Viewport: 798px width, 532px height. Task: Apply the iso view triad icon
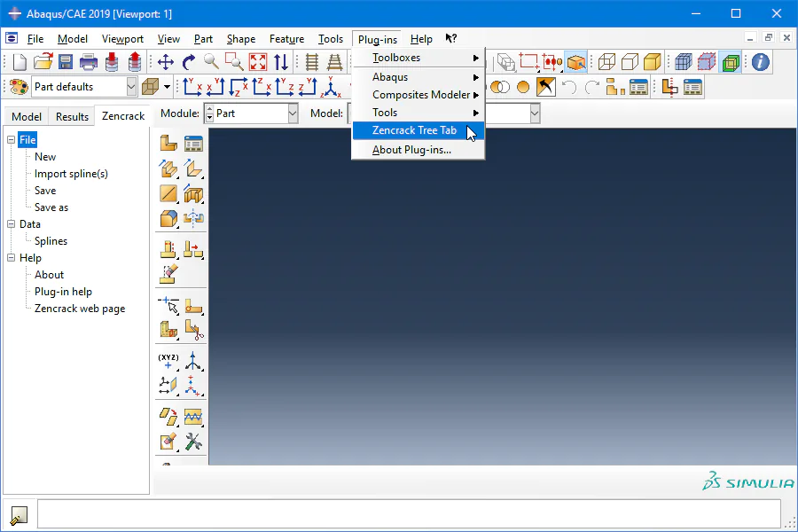[x=331, y=87]
